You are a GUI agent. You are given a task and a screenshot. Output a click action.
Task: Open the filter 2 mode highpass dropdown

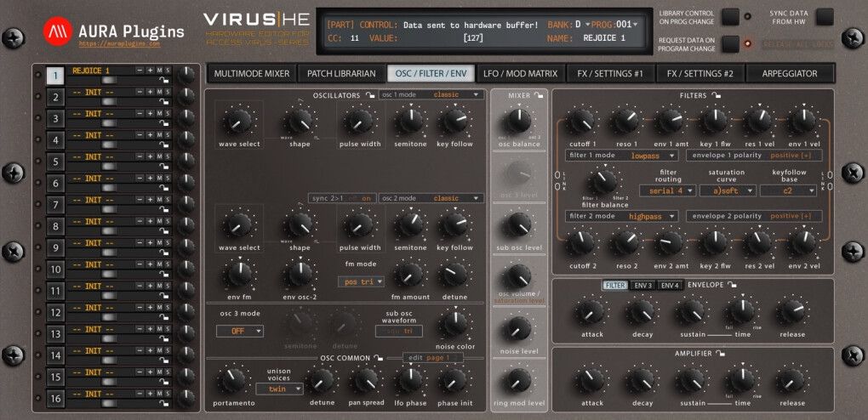coord(622,216)
